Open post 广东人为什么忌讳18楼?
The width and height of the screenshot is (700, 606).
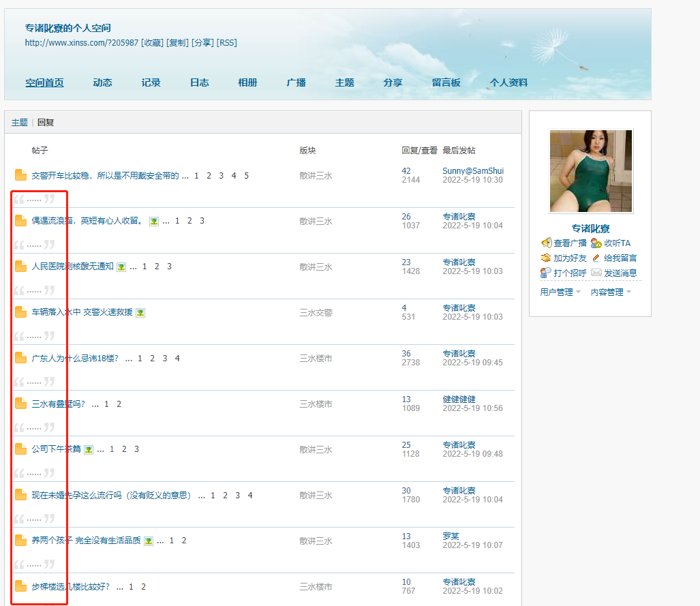(x=75, y=358)
